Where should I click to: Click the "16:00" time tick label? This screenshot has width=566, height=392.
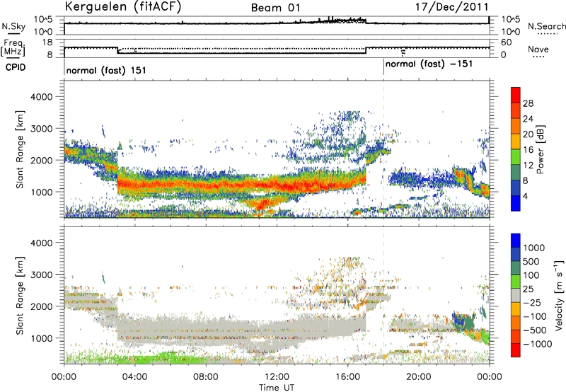coord(347,377)
